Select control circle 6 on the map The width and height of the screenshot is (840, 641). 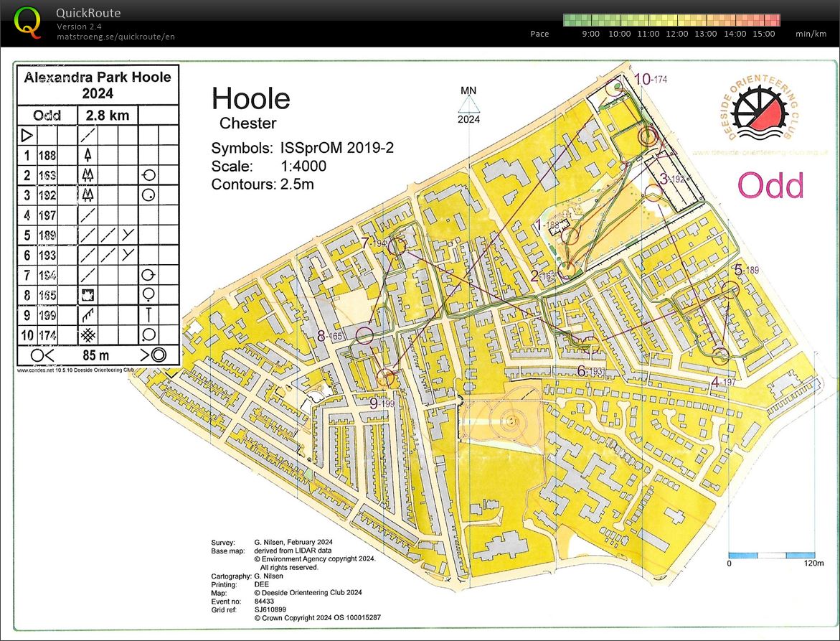pyautogui.click(x=591, y=346)
